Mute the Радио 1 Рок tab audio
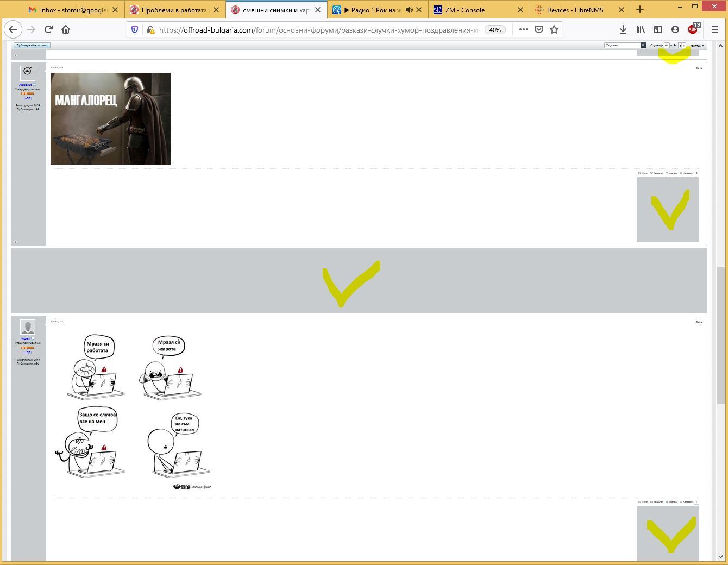 [409, 10]
